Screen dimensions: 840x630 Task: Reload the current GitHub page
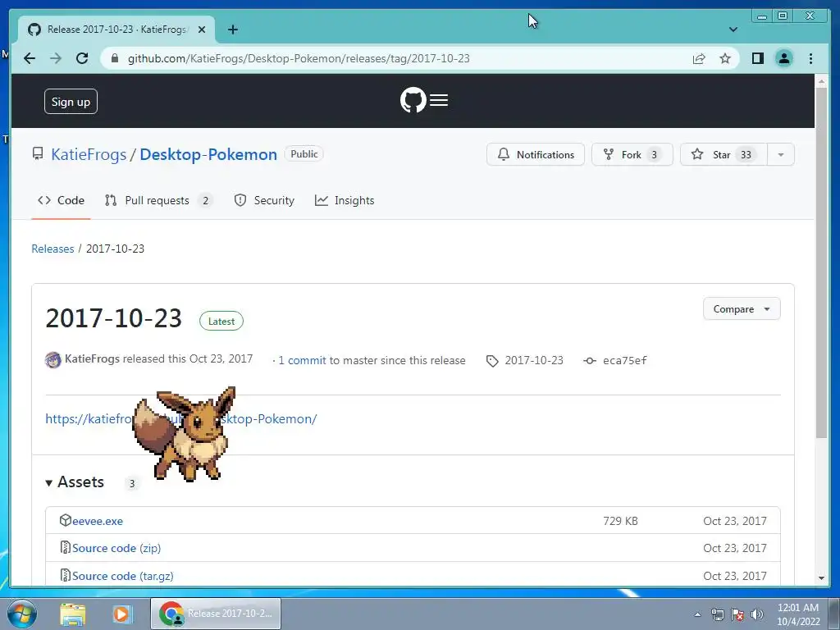82,58
